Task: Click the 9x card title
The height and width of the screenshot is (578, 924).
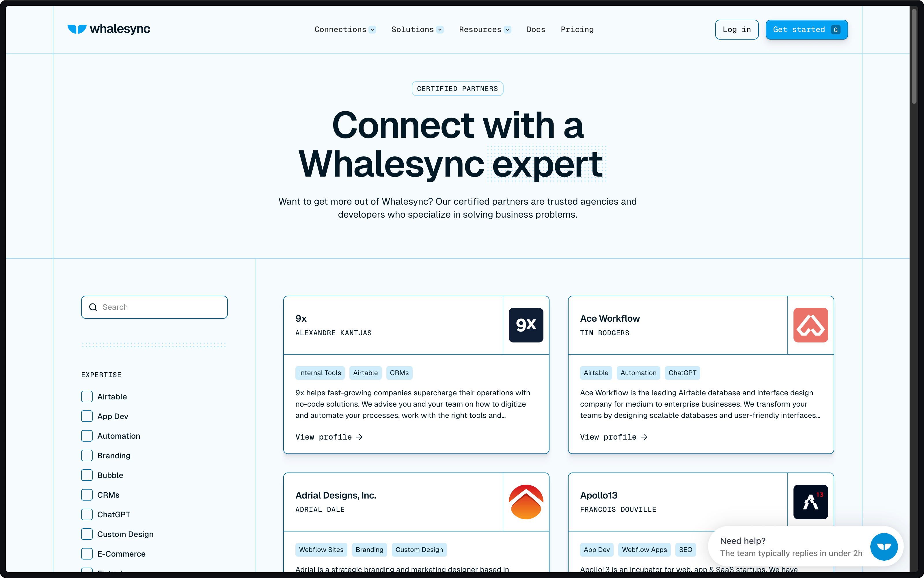Action: coord(301,318)
